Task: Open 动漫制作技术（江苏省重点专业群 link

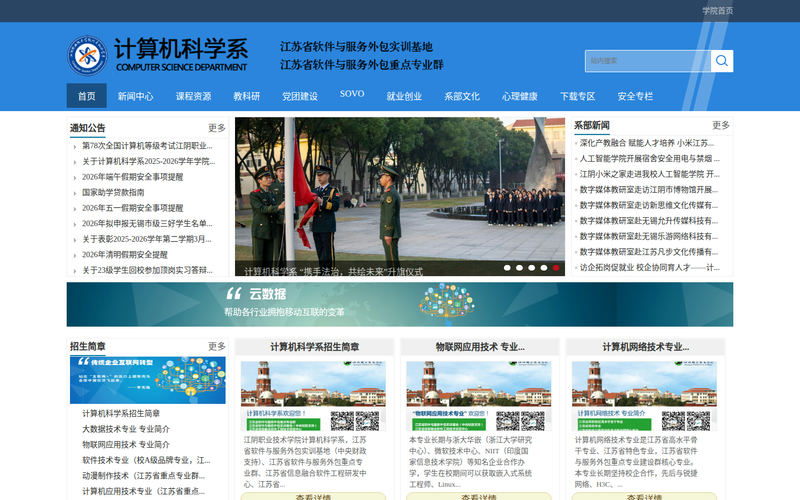Action: pos(143,476)
